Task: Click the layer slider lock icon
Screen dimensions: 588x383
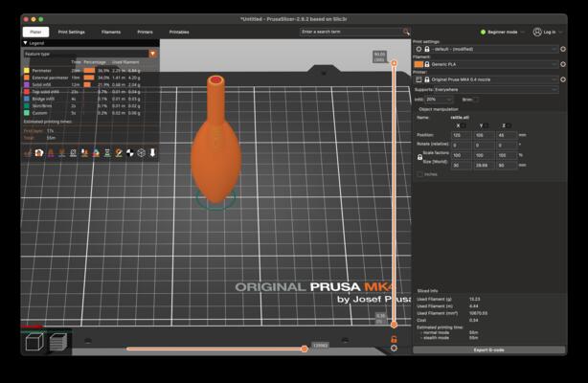Action: click(394, 339)
